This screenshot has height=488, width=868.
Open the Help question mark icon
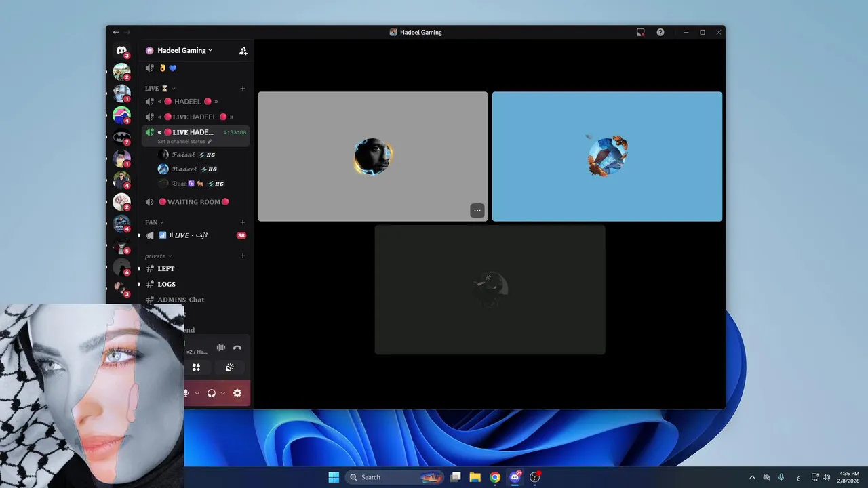click(x=660, y=32)
